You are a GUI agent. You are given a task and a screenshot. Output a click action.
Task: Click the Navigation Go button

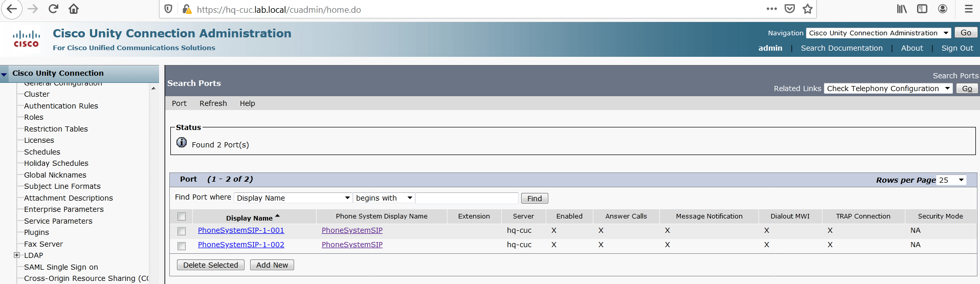(966, 33)
